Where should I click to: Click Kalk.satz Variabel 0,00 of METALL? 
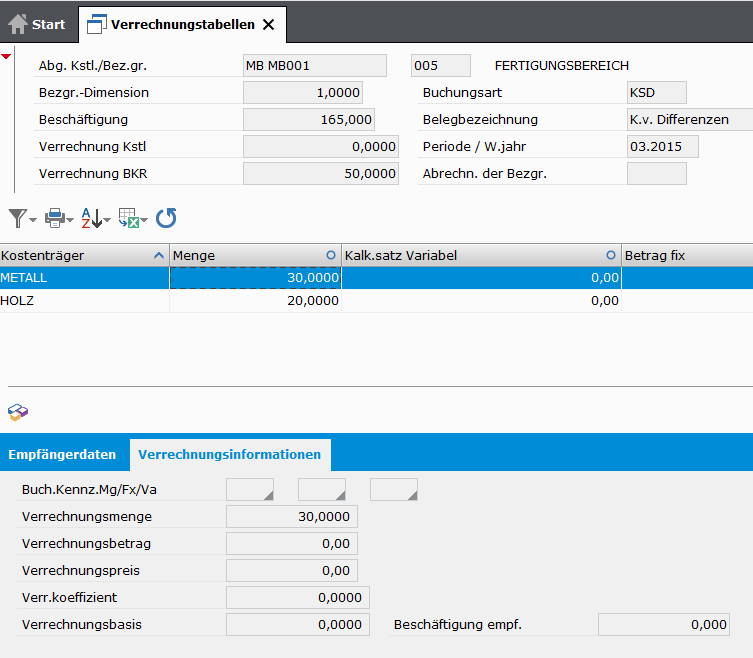pos(481,278)
